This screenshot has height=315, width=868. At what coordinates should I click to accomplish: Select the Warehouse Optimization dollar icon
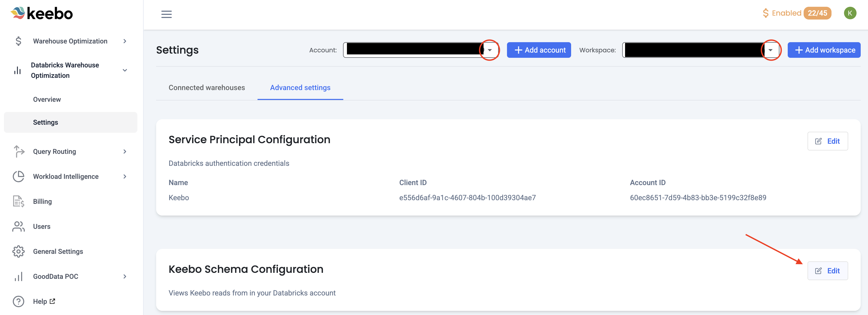click(18, 41)
